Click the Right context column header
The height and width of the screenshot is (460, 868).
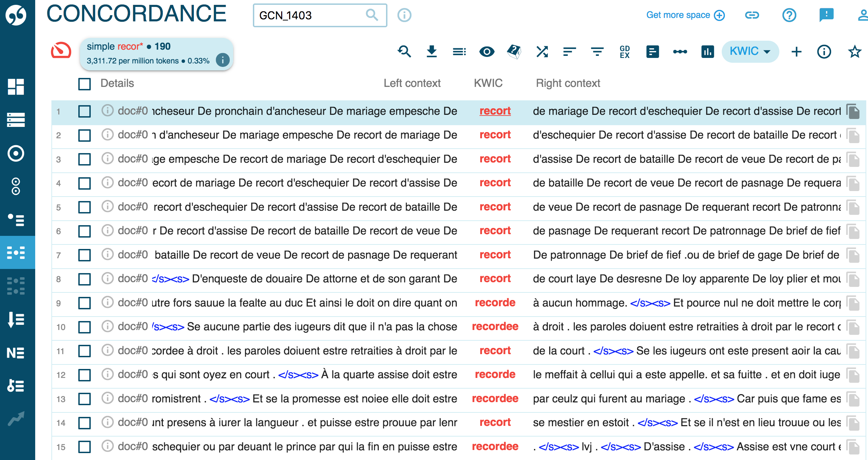pos(568,83)
